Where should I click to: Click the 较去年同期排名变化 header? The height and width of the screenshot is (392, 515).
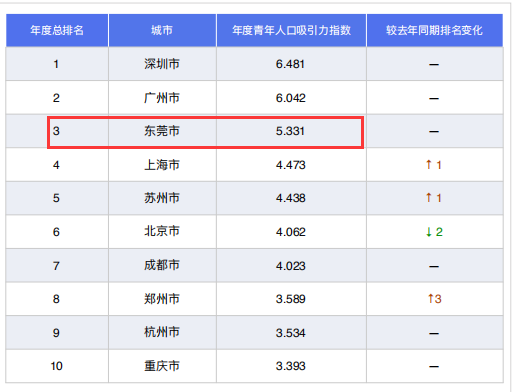(435, 30)
